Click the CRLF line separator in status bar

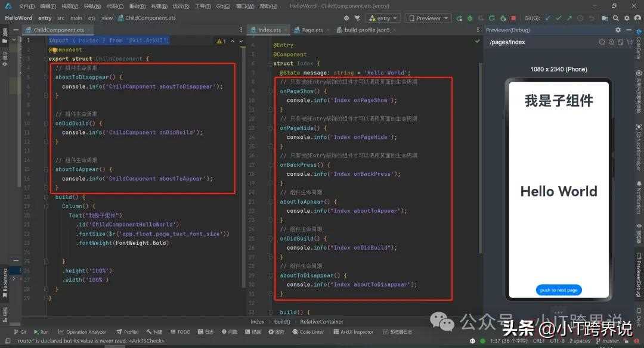pos(538,341)
